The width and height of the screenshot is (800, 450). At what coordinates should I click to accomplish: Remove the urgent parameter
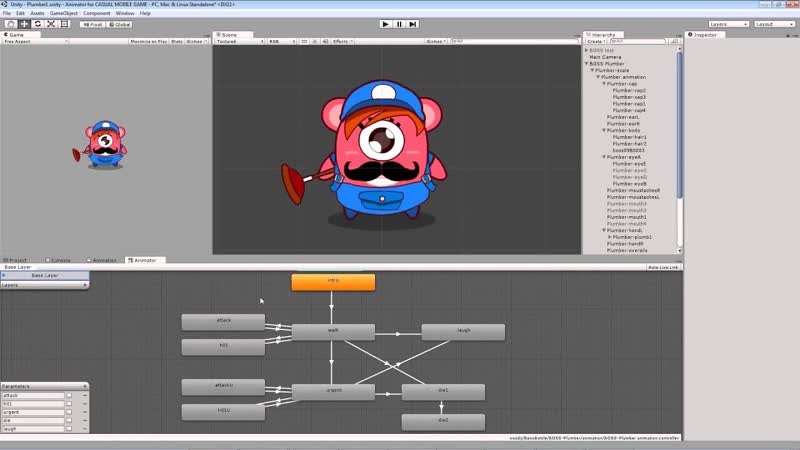coord(85,412)
